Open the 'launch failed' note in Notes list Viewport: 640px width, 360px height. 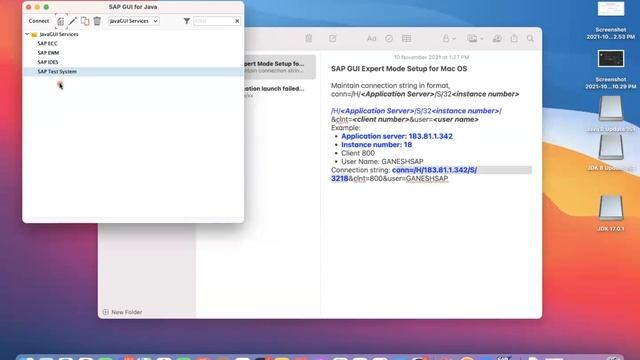pyautogui.click(x=280, y=91)
